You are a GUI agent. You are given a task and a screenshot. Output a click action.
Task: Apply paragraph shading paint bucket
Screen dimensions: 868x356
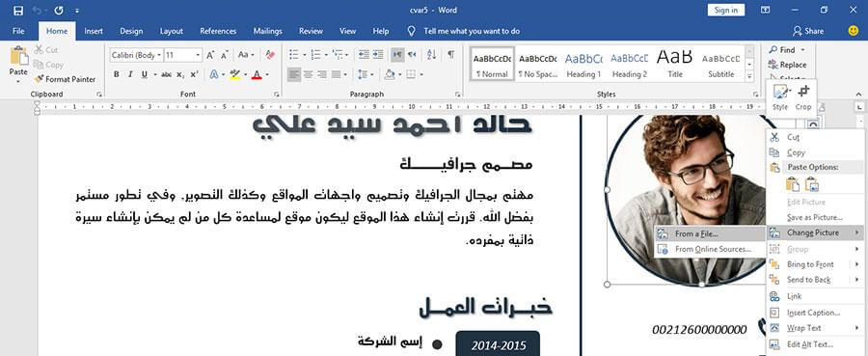[390, 74]
